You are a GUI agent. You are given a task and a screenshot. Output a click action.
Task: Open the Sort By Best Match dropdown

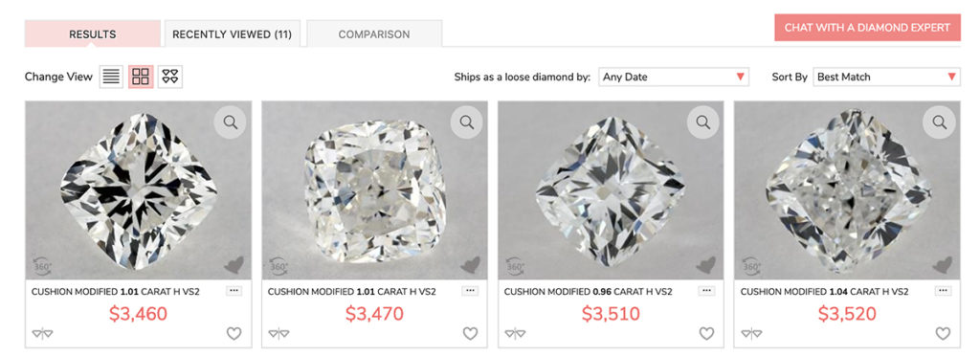pyautogui.click(x=886, y=77)
